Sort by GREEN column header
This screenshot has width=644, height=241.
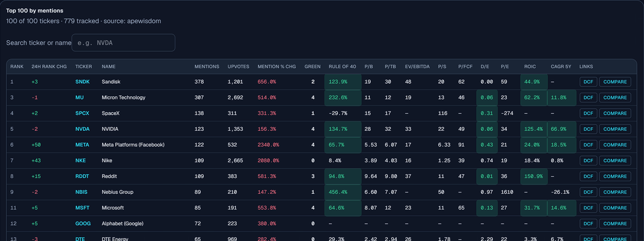pos(313,67)
